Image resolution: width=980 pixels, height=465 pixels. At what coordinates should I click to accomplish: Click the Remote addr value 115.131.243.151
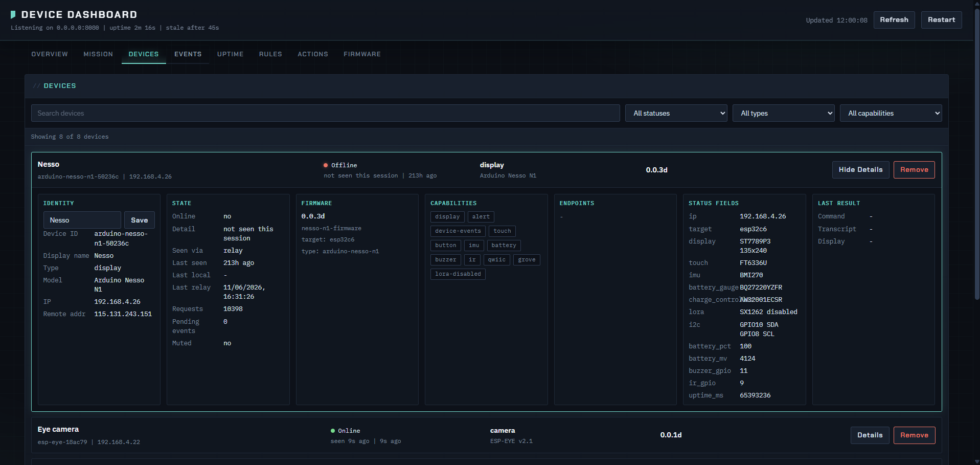click(x=123, y=314)
